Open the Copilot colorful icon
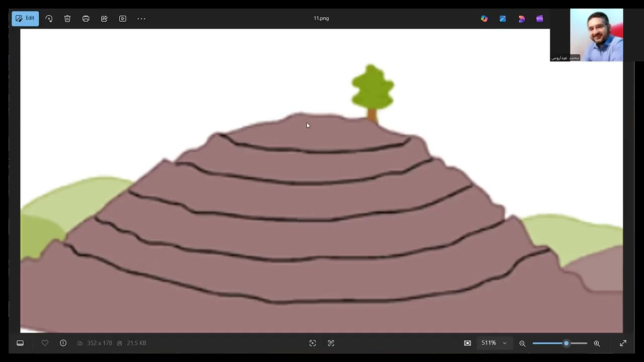 click(485, 19)
